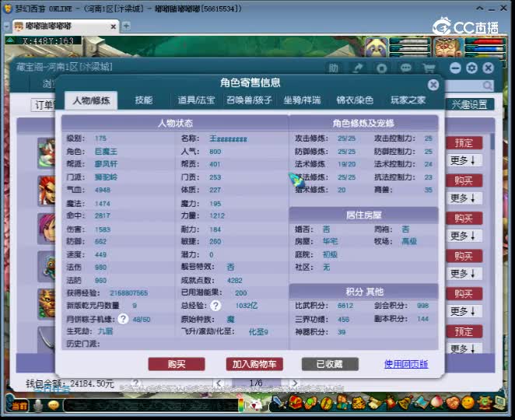The width and height of the screenshot is (515, 420).
Task: Click the question mark next to 钱包余额
Action: tap(135, 383)
